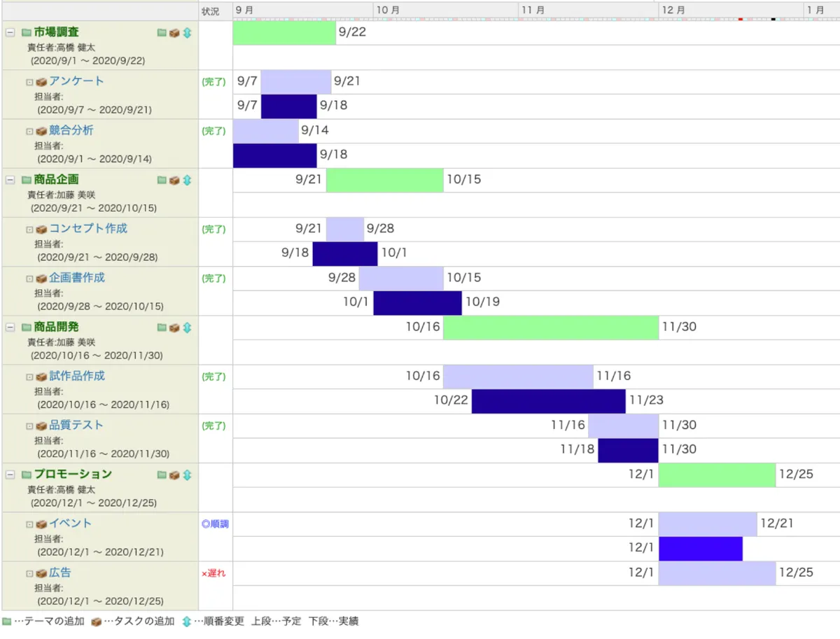Click the (完了) status of 品質テスト
This screenshot has height=639, width=840.
coord(214,426)
